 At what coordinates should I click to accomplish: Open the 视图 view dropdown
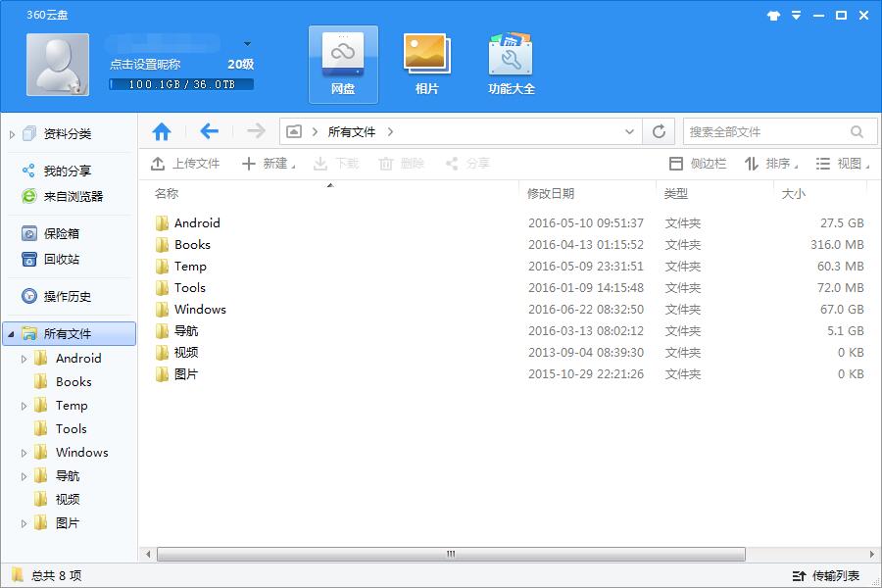click(842, 164)
